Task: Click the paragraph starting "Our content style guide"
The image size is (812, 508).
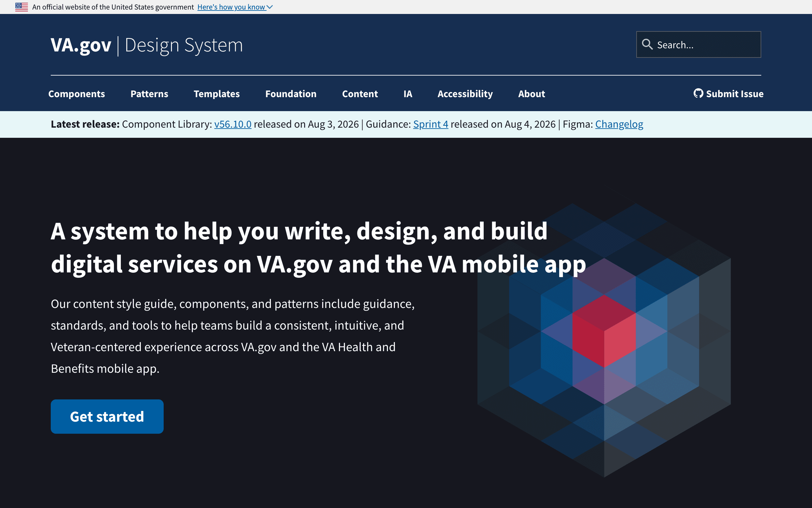Action: pos(233,336)
